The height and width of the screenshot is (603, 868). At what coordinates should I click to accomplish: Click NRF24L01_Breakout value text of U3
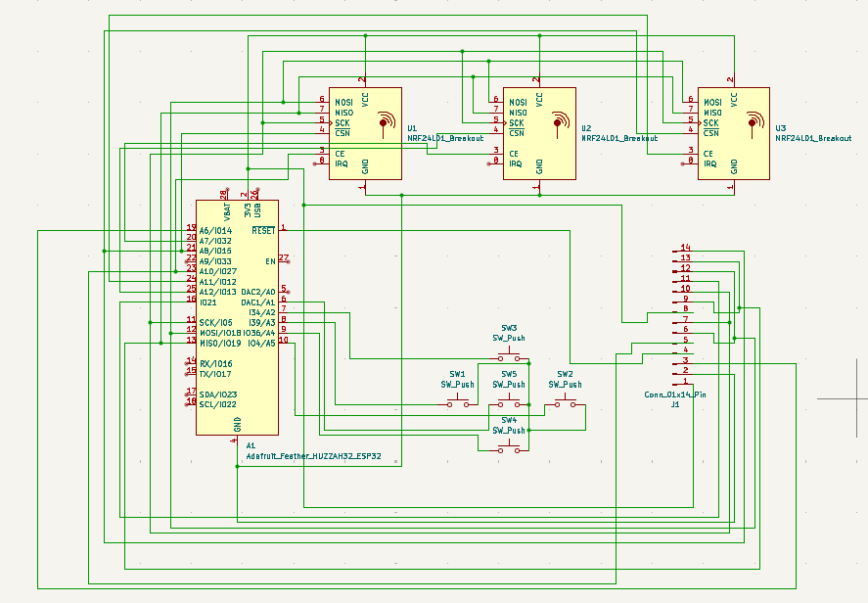pyautogui.click(x=813, y=138)
